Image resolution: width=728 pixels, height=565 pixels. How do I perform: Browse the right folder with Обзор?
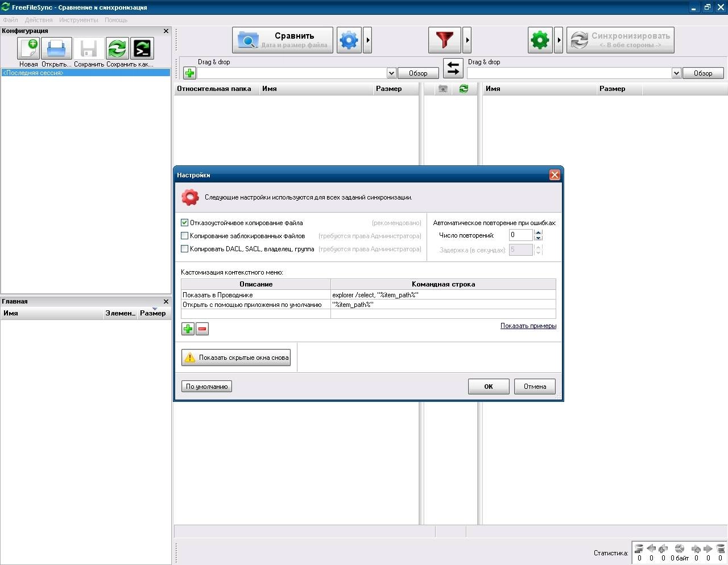703,73
